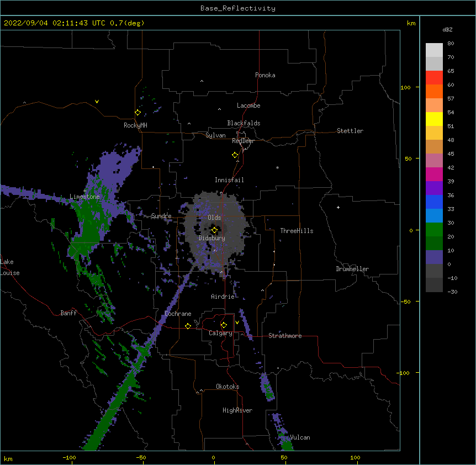The image size is (476, 465).
Task: Click the Limestone label on the map
Action: 84,197
